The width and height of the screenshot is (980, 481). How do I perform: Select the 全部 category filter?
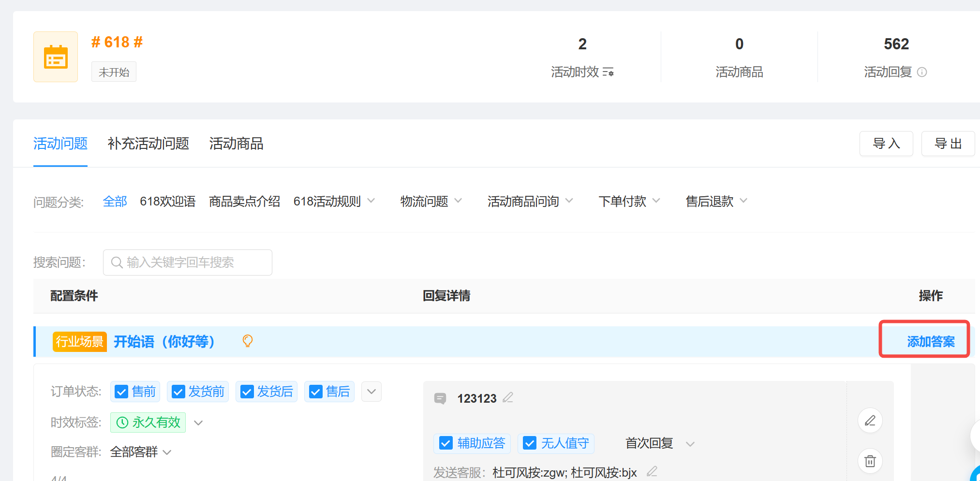point(115,201)
